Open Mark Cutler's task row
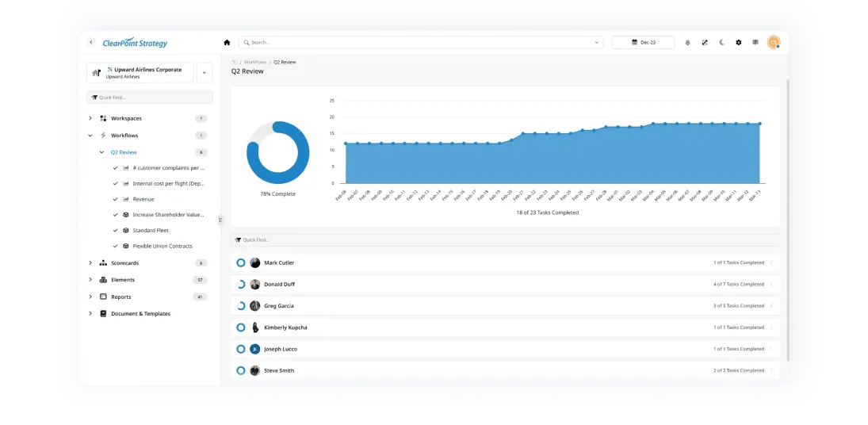Screen dimensions: 868x425 [x=505, y=263]
